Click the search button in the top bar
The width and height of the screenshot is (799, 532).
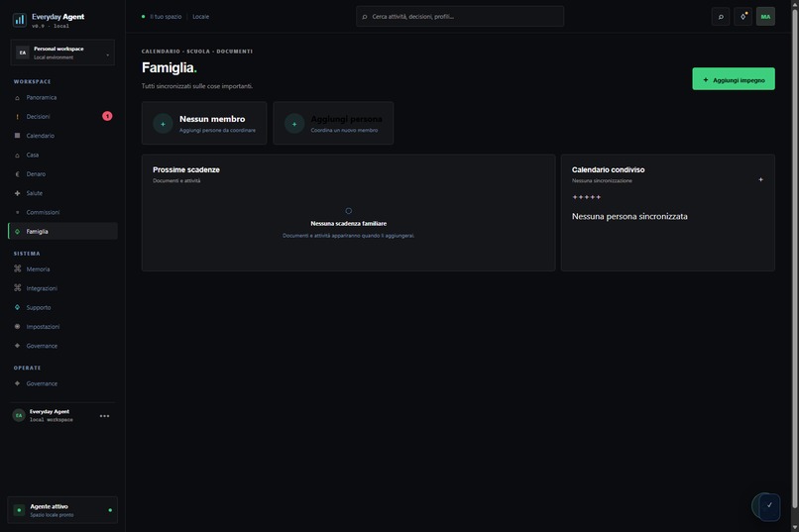721,17
